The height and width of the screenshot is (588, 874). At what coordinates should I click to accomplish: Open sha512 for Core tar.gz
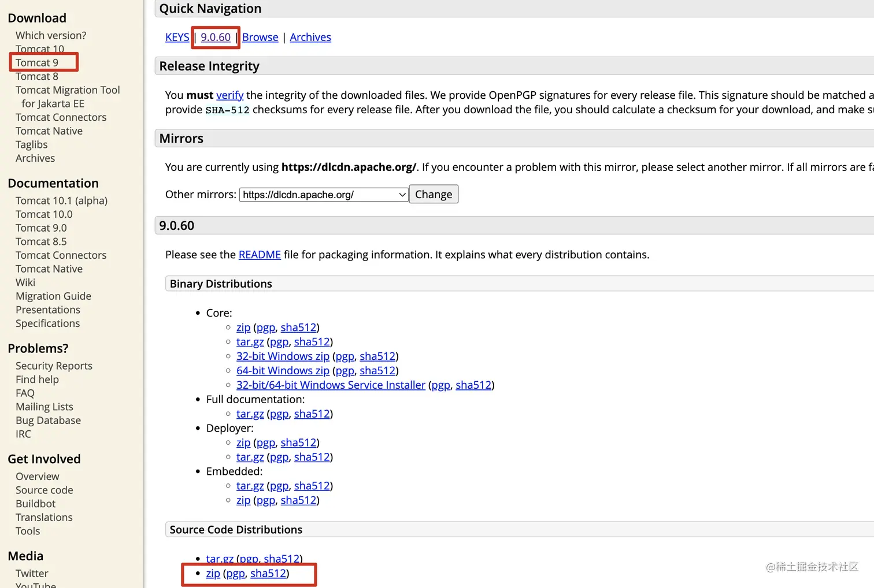(312, 342)
